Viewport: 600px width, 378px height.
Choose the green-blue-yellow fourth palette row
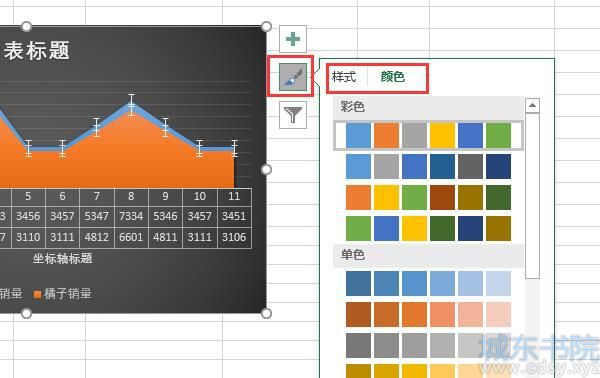coord(428,228)
